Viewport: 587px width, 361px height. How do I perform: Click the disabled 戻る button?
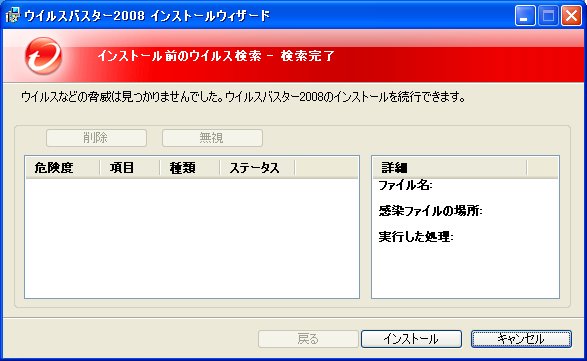point(308,339)
